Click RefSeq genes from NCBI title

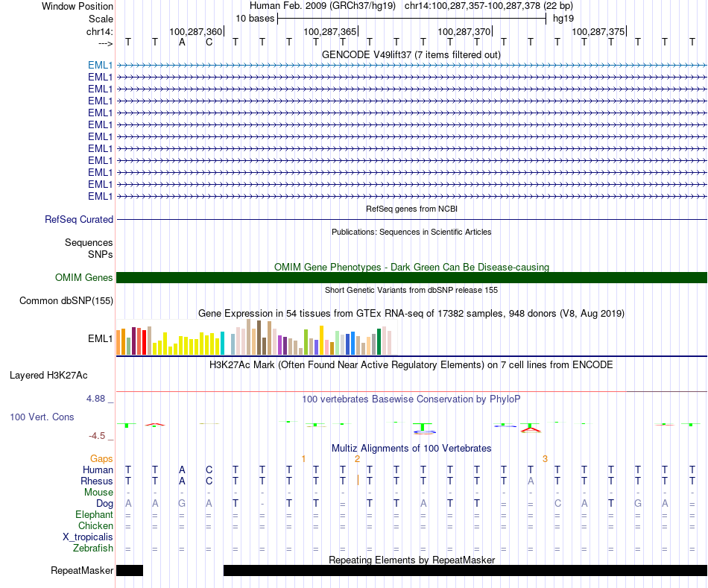click(x=411, y=209)
